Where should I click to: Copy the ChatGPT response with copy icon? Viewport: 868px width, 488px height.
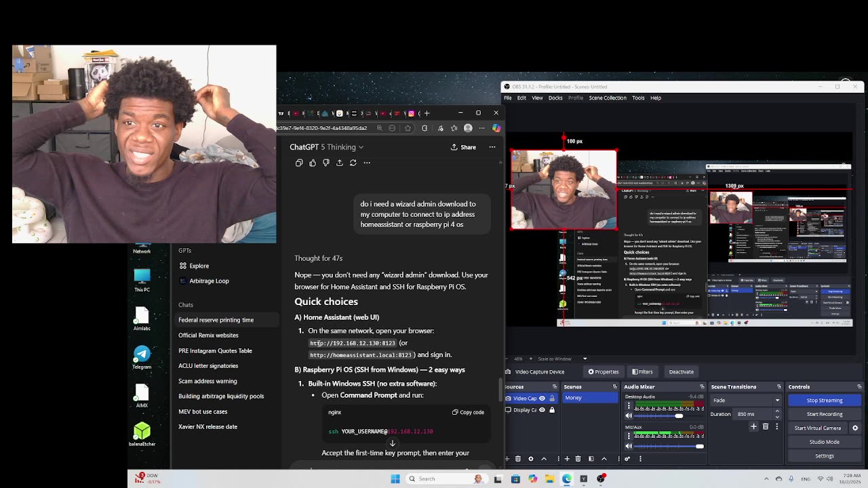tap(299, 163)
